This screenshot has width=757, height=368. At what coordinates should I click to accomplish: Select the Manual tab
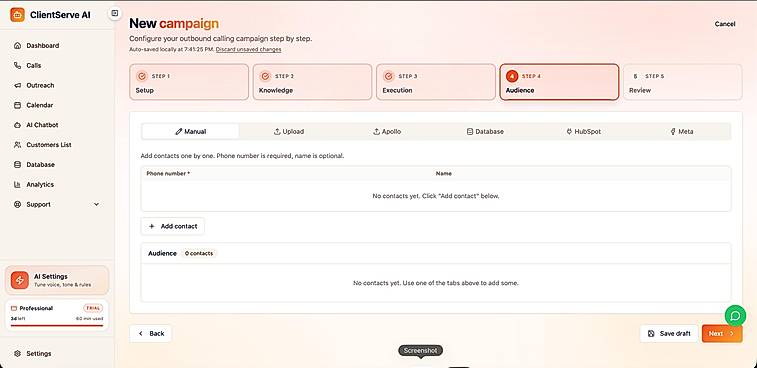point(190,131)
